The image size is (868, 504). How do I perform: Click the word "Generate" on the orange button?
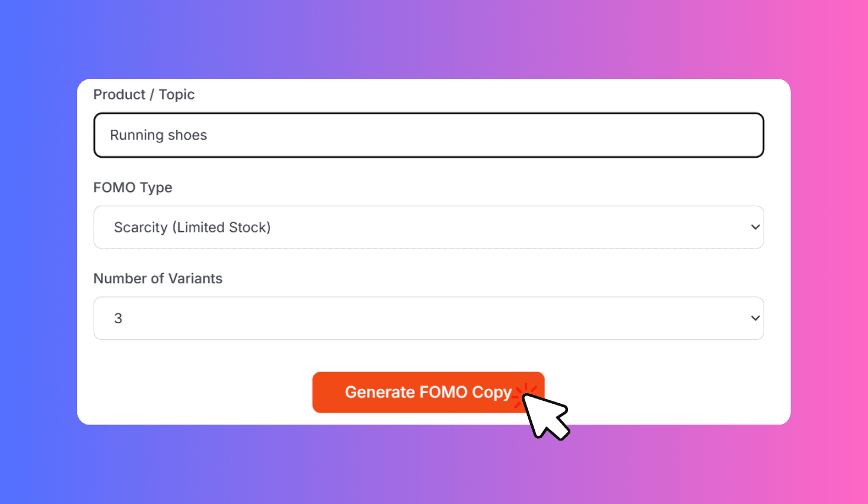coord(380,393)
